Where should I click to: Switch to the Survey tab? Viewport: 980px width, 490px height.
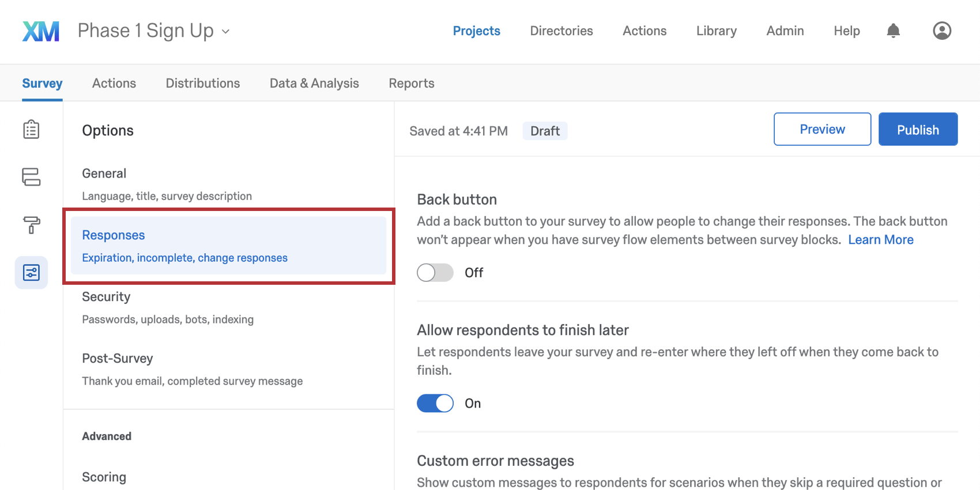click(42, 84)
